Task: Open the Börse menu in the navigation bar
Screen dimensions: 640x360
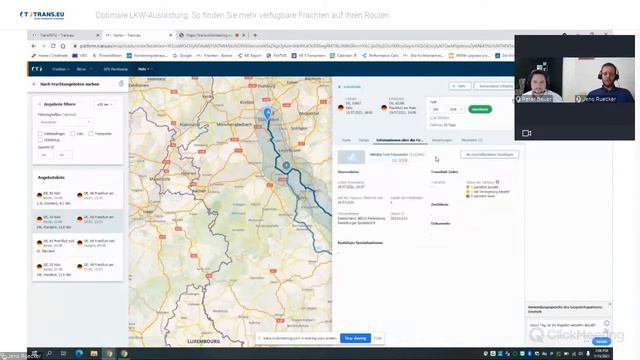Action: pos(84,69)
